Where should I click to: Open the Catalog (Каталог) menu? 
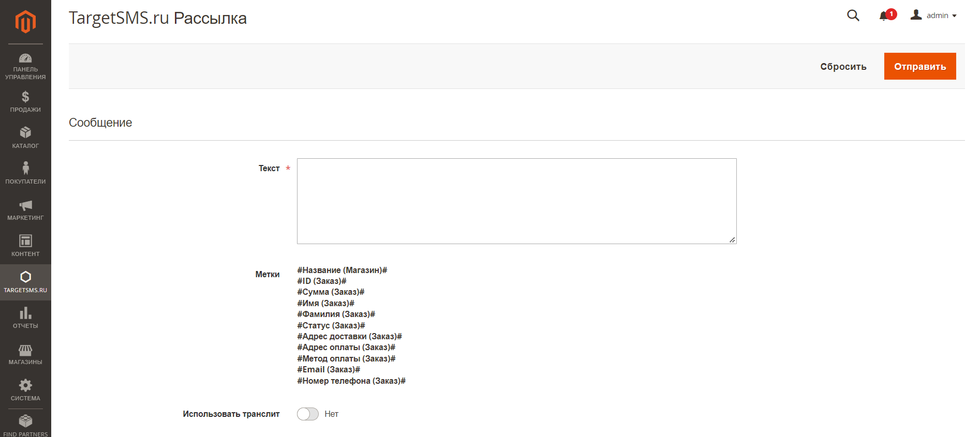coord(25,138)
